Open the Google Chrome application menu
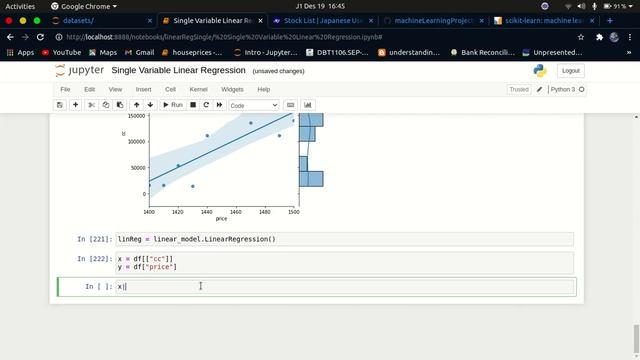 (84, 6)
